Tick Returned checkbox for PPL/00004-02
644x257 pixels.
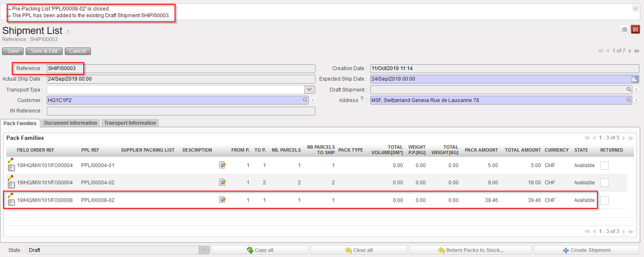coord(604,183)
